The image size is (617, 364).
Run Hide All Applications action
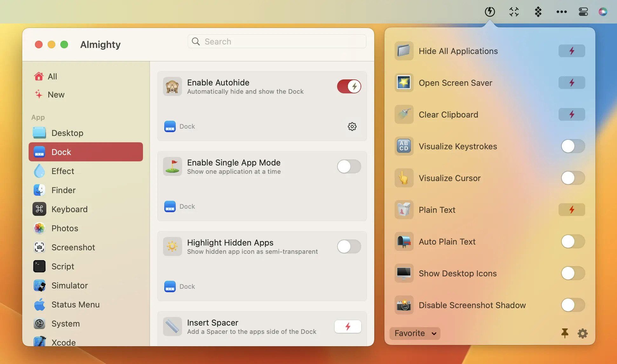point(572,51)
